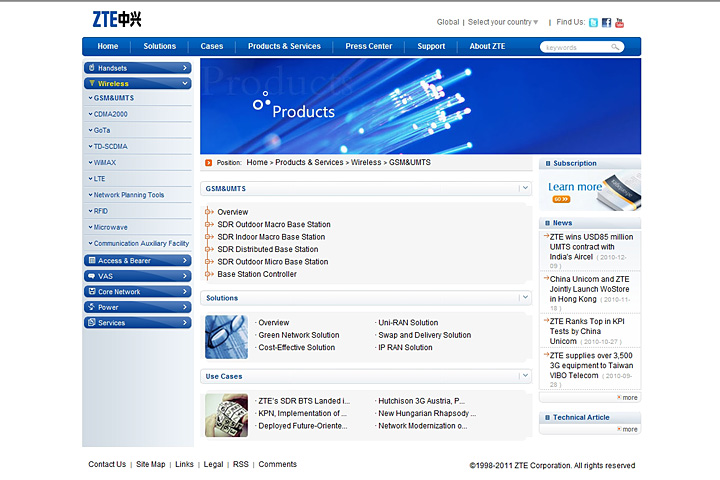Open ZTE's YouTube channel icon

tap(620, 22)
